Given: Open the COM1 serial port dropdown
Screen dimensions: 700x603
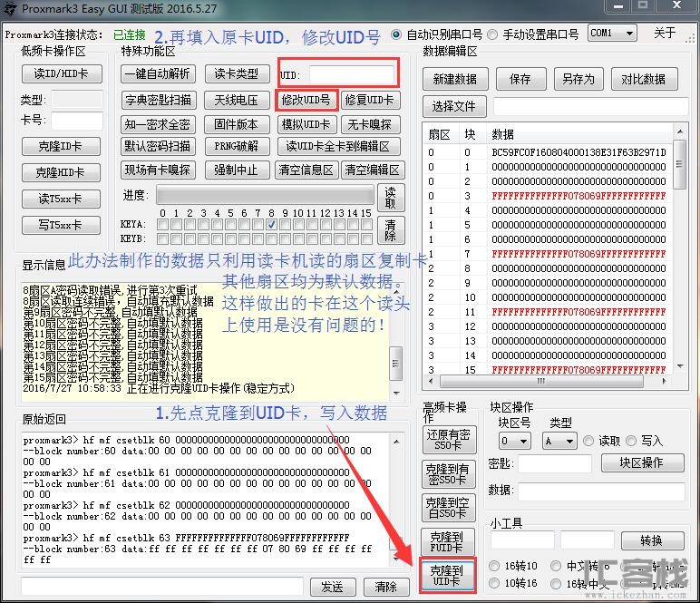Looking at the screenshot, I should point(612,33).
